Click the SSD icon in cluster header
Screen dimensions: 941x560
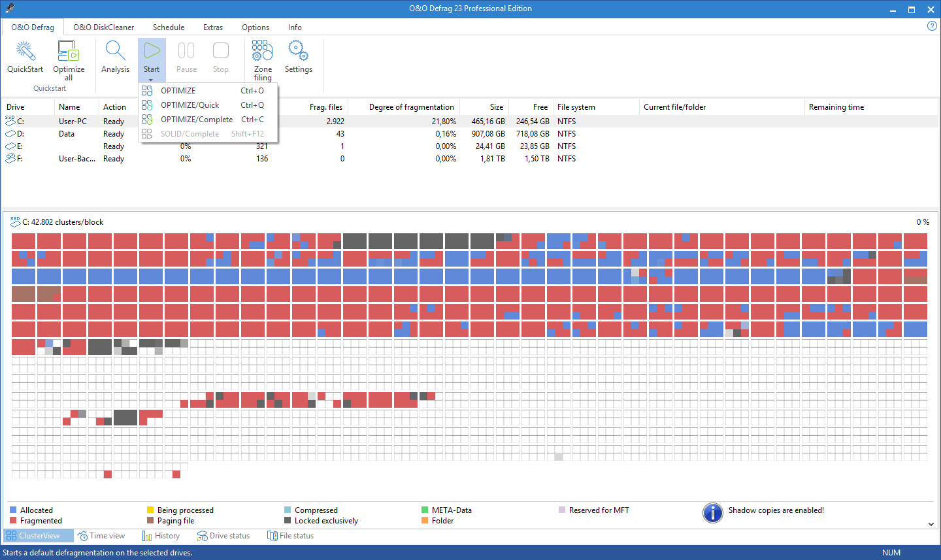tap(15, 222)
